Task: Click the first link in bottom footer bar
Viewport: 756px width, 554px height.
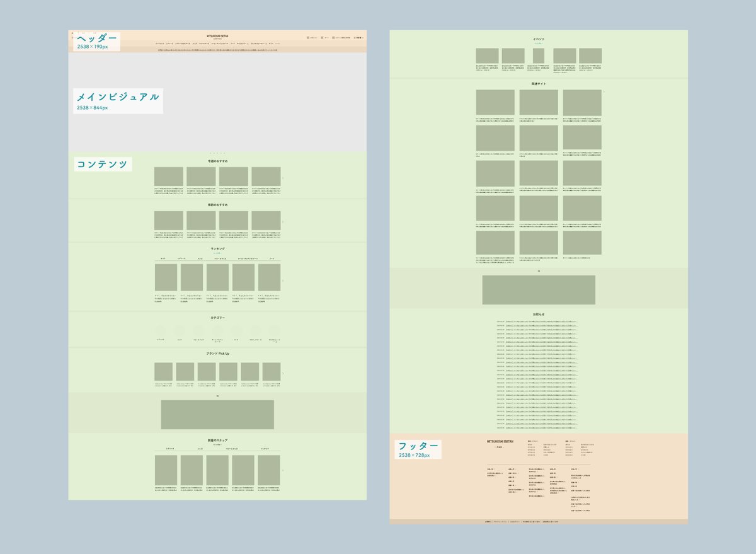Action: [488, 522]
